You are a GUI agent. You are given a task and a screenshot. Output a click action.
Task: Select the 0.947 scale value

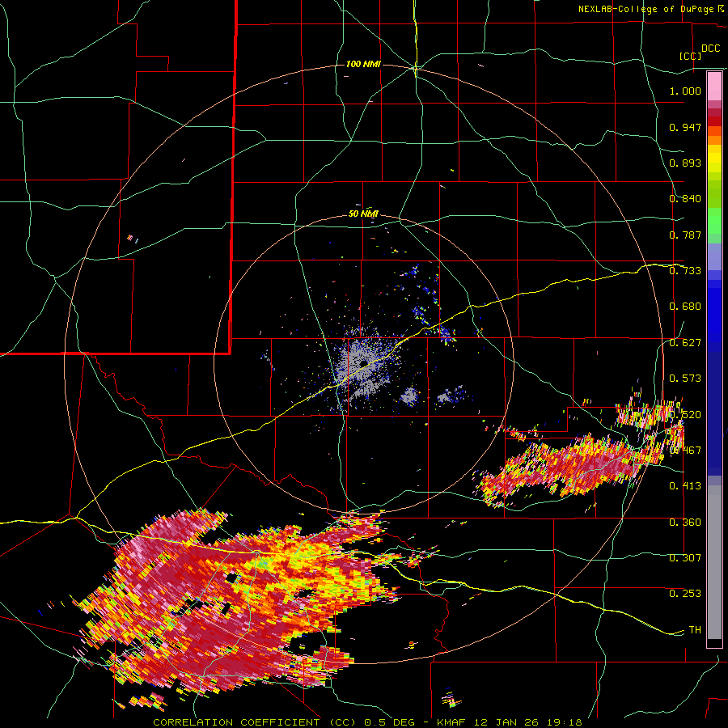click(x=685, y=127)
